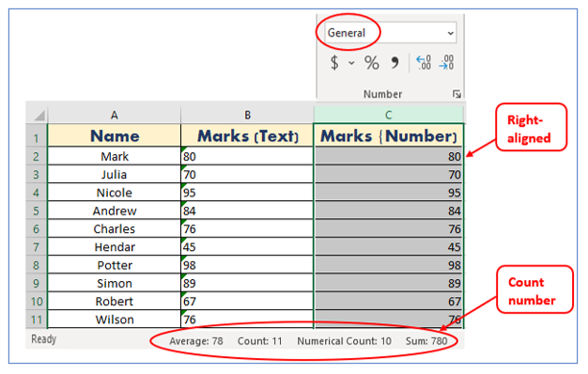Select row 11 header
This screenshot has height=374, width=588.
[x=37, y=319]
